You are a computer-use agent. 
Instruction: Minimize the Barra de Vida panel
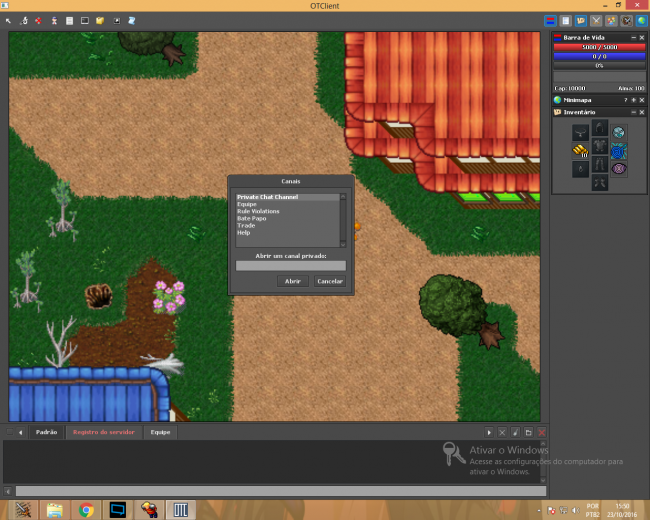(633, 38)
